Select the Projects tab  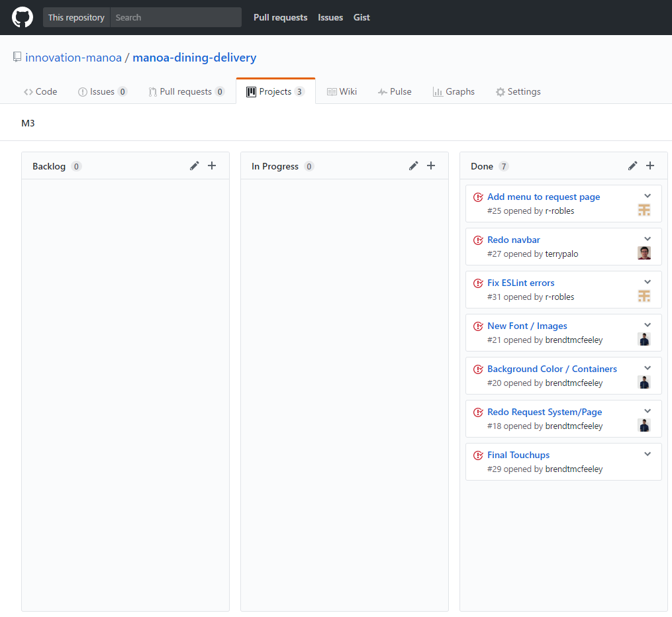click(x=275, y=92)
